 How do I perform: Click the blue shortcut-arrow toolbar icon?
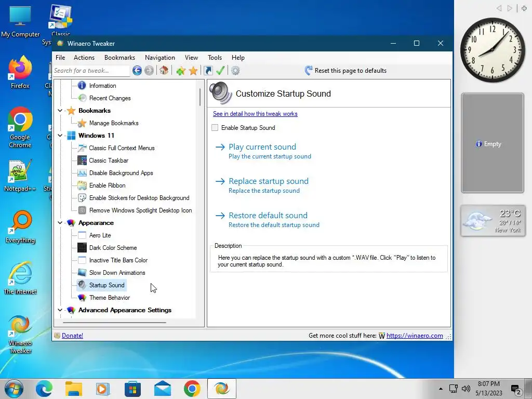(208, 71)
